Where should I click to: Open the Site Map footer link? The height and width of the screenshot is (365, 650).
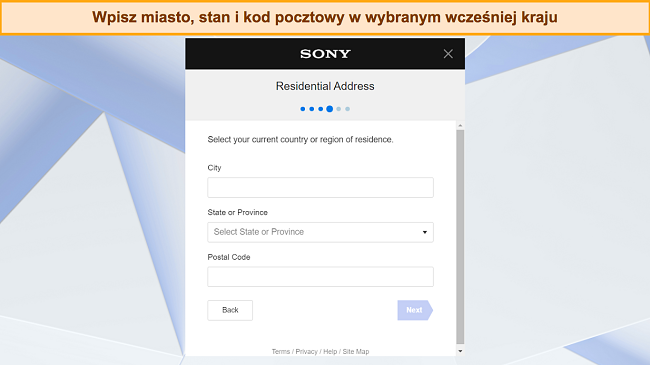[x=356, y=351]
